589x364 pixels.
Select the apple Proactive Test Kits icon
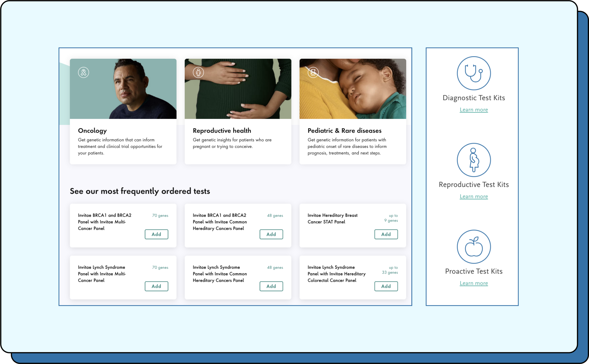click(x=474, y=247)
